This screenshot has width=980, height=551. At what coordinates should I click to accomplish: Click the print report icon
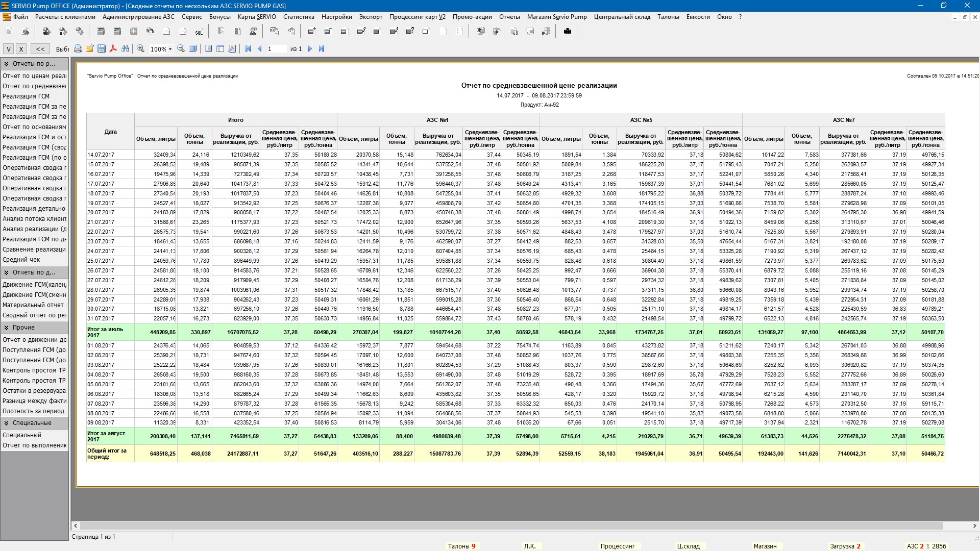pyautogui.click(x=78, y=49)
